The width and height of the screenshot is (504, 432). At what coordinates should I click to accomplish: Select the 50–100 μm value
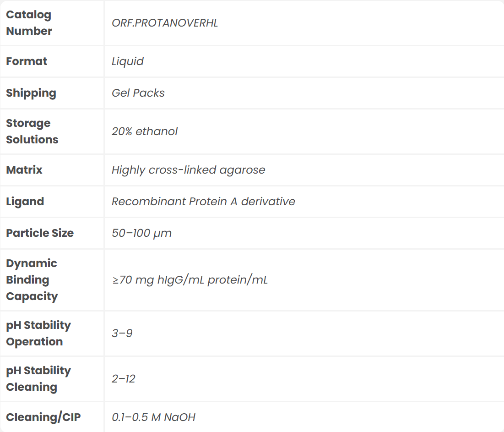point(142,233)
